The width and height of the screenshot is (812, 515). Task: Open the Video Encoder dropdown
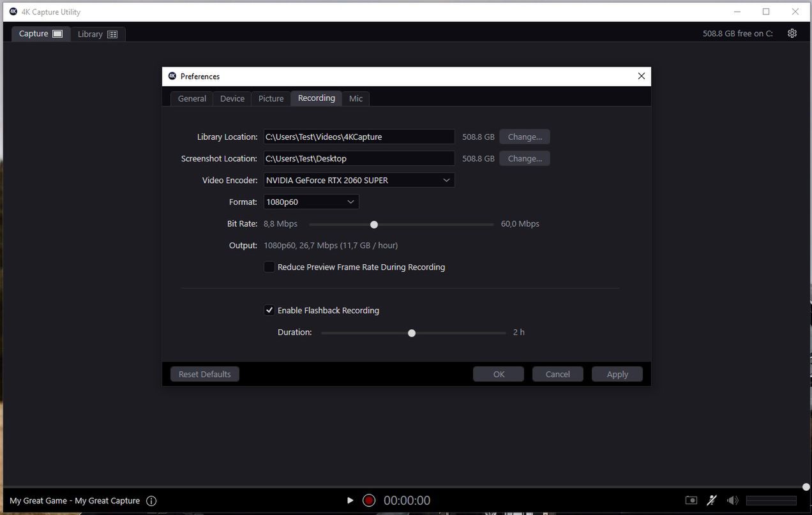[359, 180]
